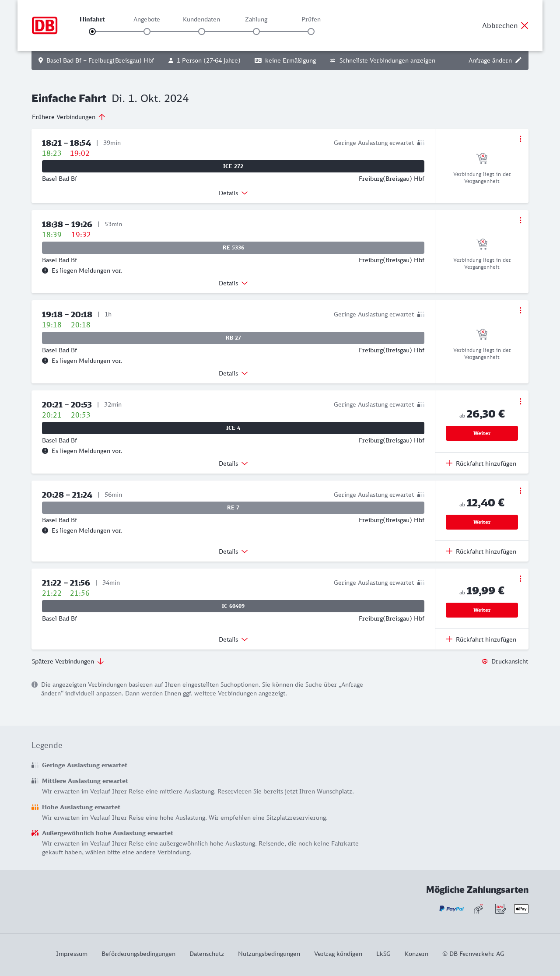Click the pencil icon to change the request
Screen dimensions: 560x976
tap(518, 60)
